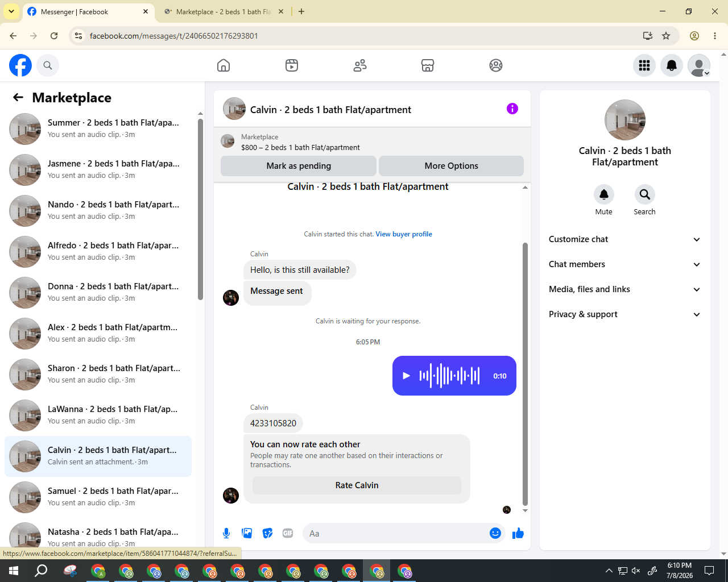The image size is (728, 582).
Task: Switch to the Marketplace - 2 beds tab
Action: point(223,11)
